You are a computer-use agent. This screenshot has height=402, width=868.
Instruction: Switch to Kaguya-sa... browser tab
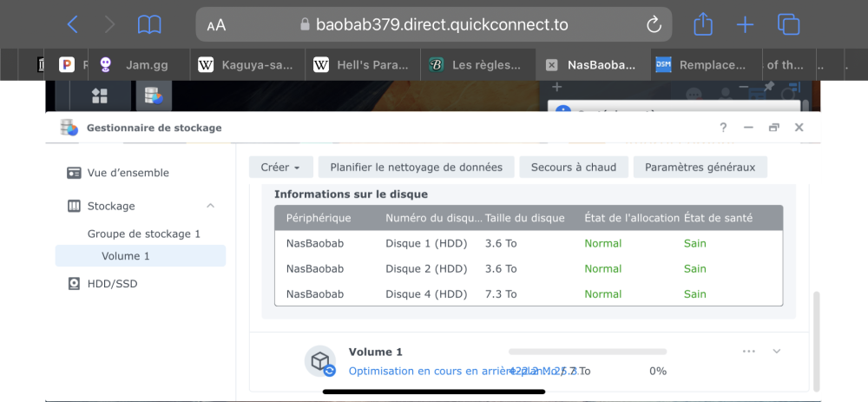coord(248,64)
